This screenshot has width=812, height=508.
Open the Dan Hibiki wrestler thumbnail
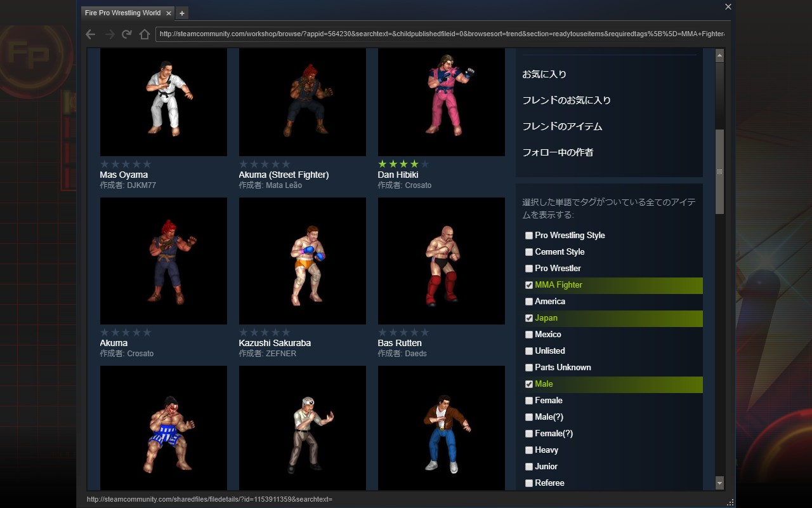point(442,102)
